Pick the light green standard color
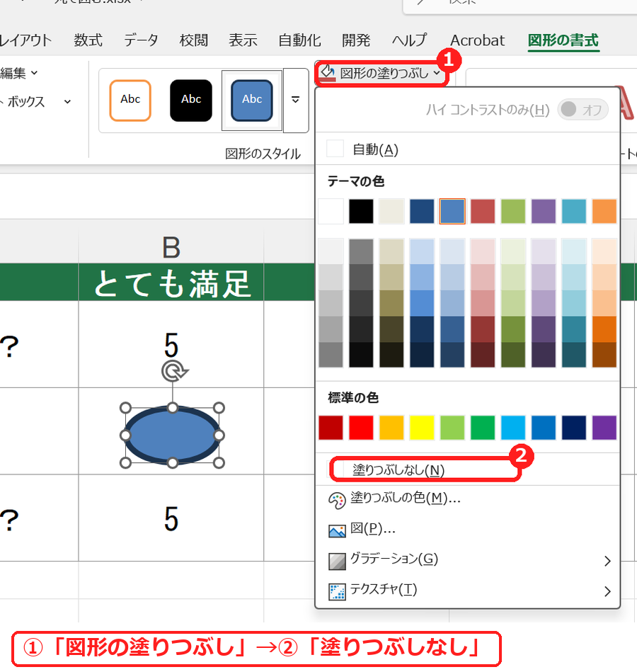 point(452,427)
